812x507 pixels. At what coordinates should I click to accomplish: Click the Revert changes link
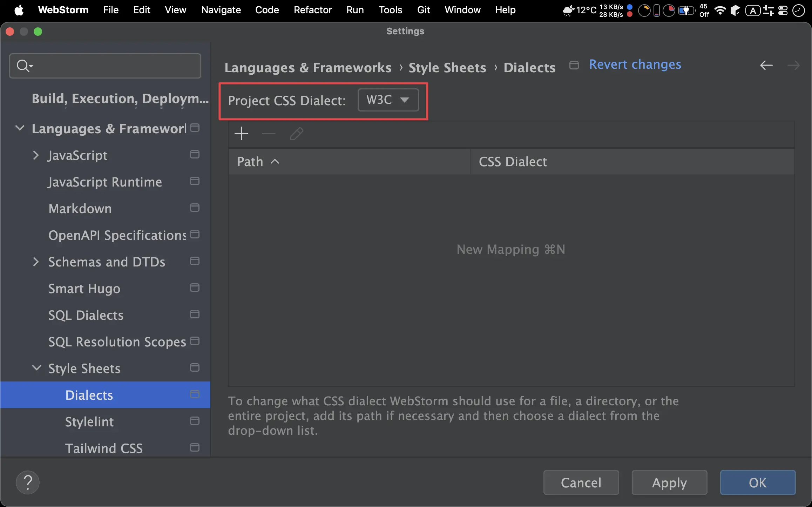coord(635,65)
